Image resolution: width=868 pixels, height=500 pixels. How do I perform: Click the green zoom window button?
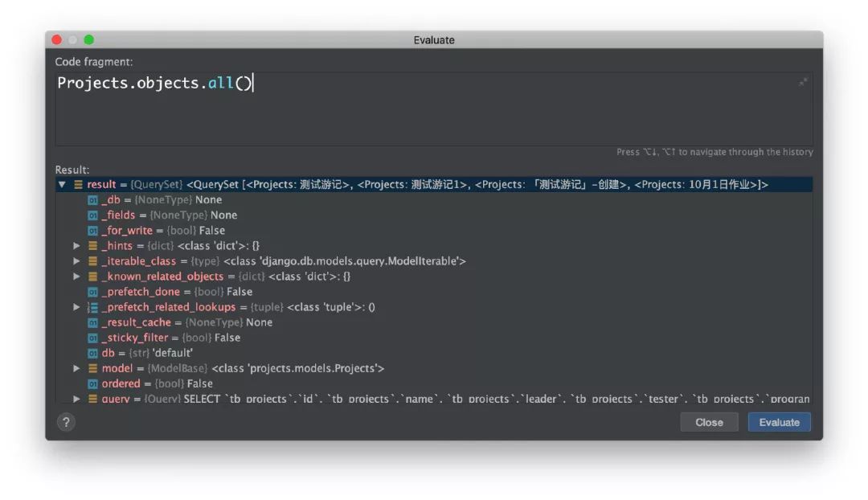[x=89, y=40]
